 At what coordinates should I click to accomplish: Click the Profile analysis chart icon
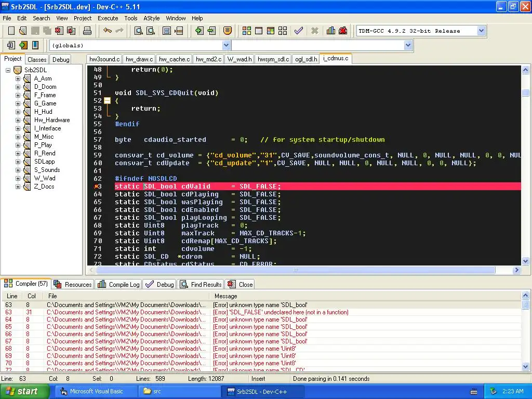pos(331,31)
